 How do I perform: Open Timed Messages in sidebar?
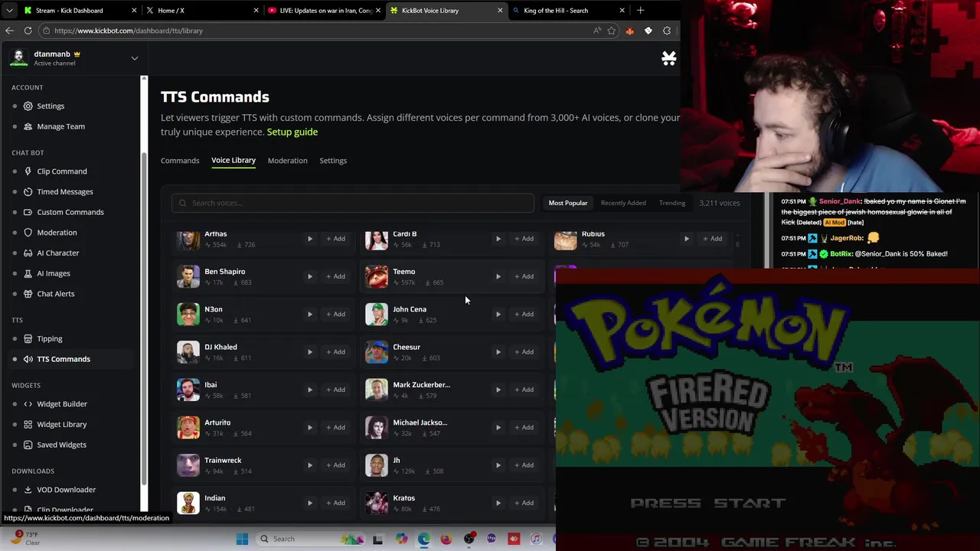(x=65, y=192)
